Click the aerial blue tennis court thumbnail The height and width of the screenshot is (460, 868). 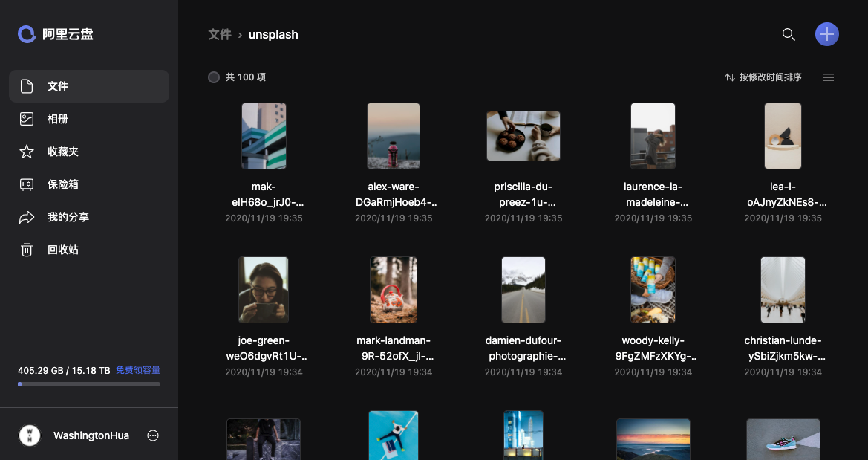(x=394, y=435)
